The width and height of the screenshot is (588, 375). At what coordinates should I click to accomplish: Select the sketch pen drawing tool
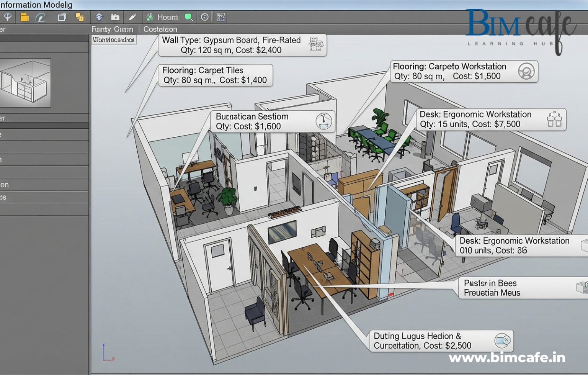click(41, 17)
